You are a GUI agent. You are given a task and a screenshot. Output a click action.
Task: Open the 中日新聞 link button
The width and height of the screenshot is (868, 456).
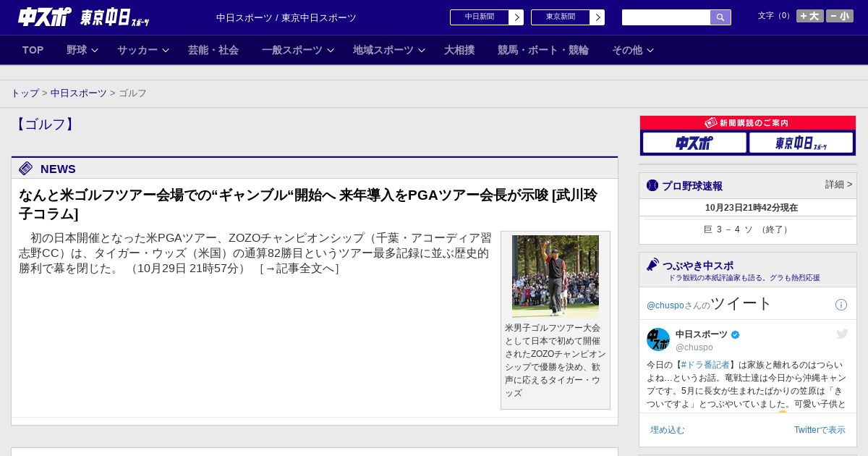point(487,17)
